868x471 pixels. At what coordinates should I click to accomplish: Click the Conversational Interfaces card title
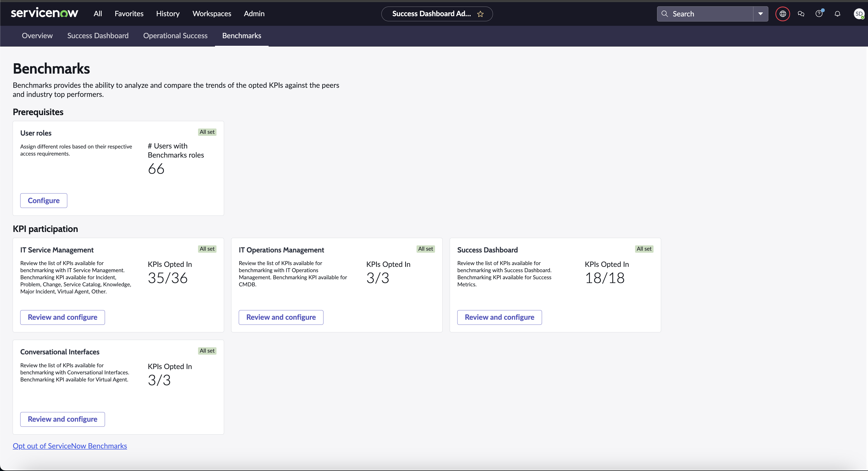click(x=60, y=352)
